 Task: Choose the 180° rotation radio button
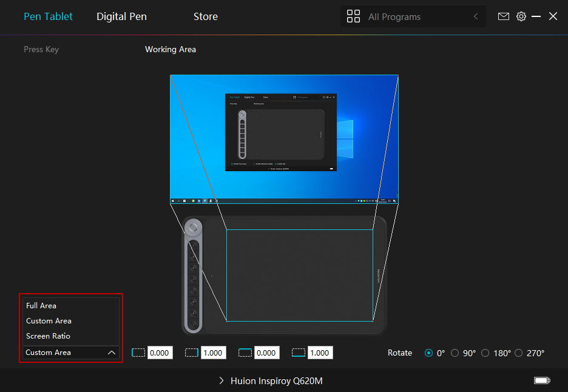(485, 353)
